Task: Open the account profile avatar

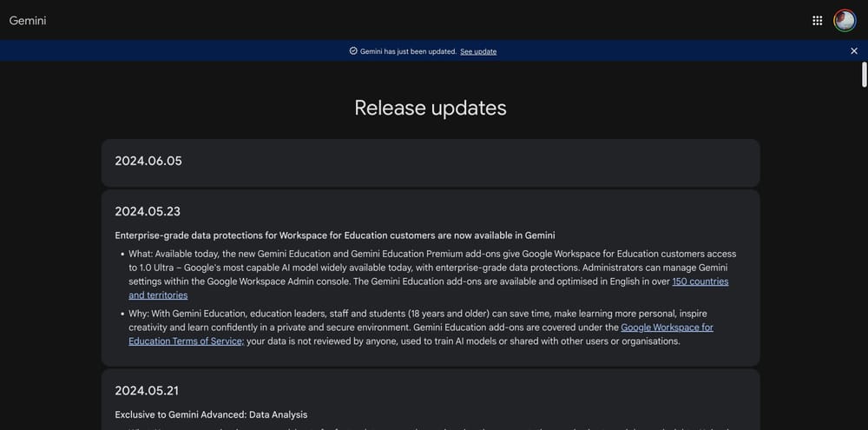Action: point(845,21)
